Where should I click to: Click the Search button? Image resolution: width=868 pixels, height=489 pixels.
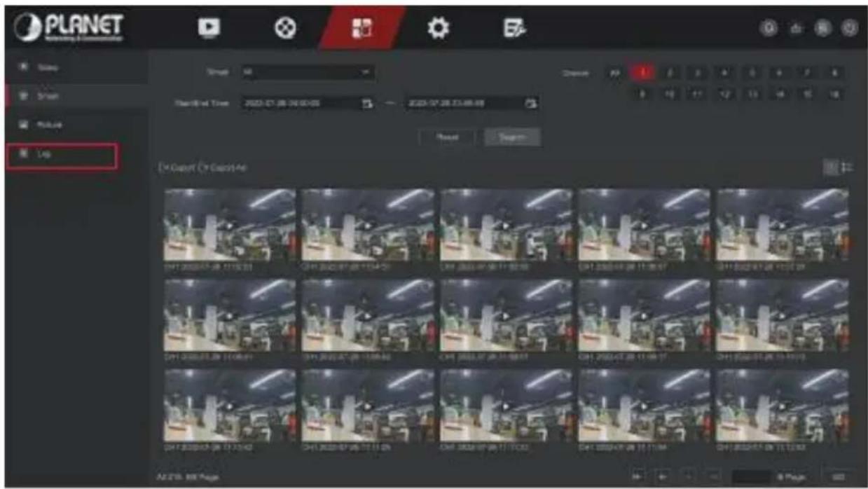pyautogui.click(x=512, y=137)
